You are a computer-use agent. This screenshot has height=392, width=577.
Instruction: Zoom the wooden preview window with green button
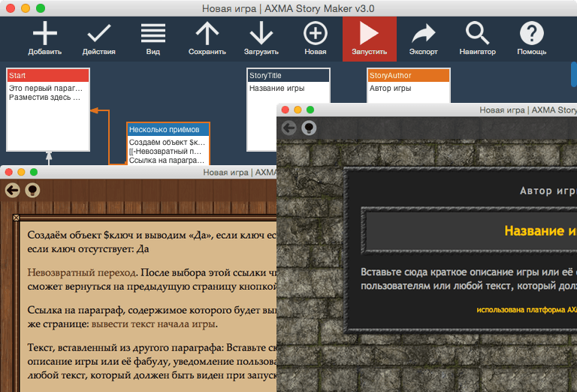click(34, 172)
